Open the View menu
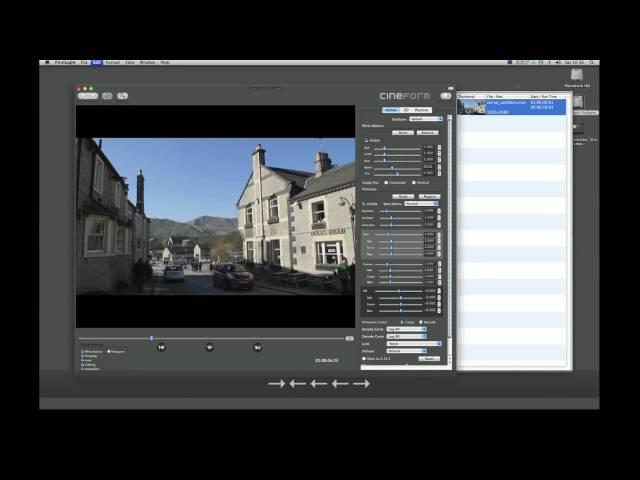640x480 pixels. (130, 62)
